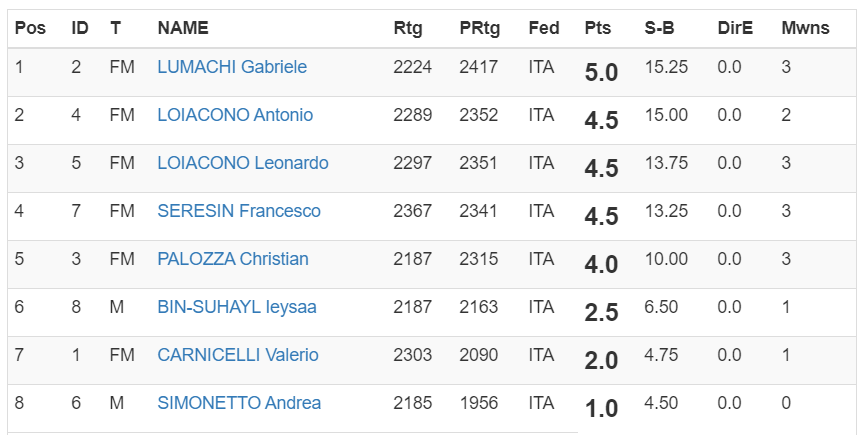This screenshot has width=865, height=435.
Task: Click the Pos column header
Action: point(28,28)
